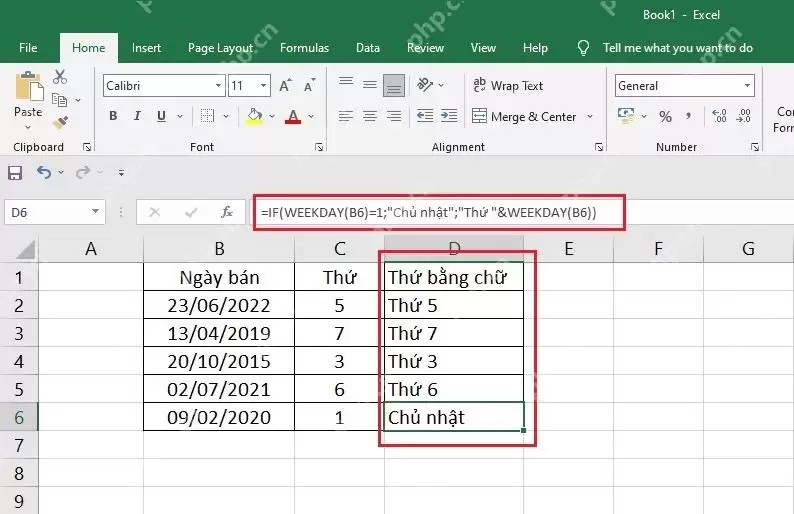Image resolution: width=794 pixels, height=514 pixels.
Task: Click the Undo arrow icon
Action: [44, 173]
